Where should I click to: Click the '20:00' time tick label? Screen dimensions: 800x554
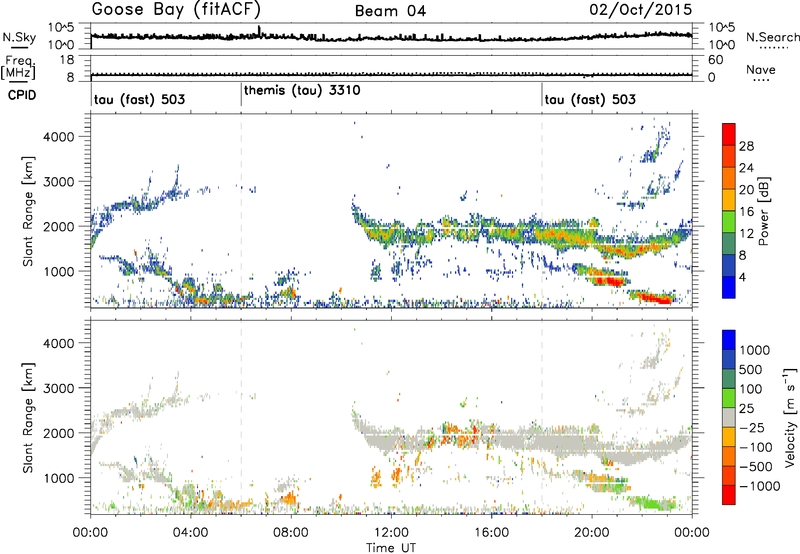(591, 533)
